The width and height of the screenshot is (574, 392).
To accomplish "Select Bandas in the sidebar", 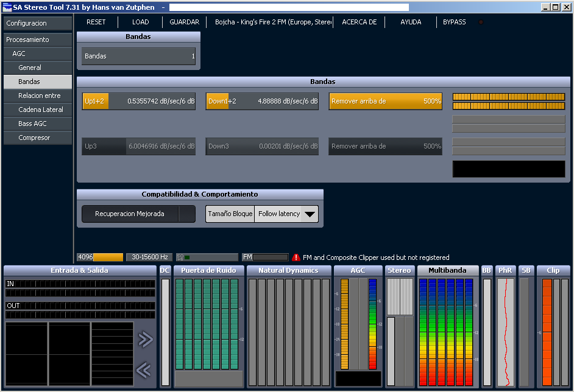I will tap(38, 82).
